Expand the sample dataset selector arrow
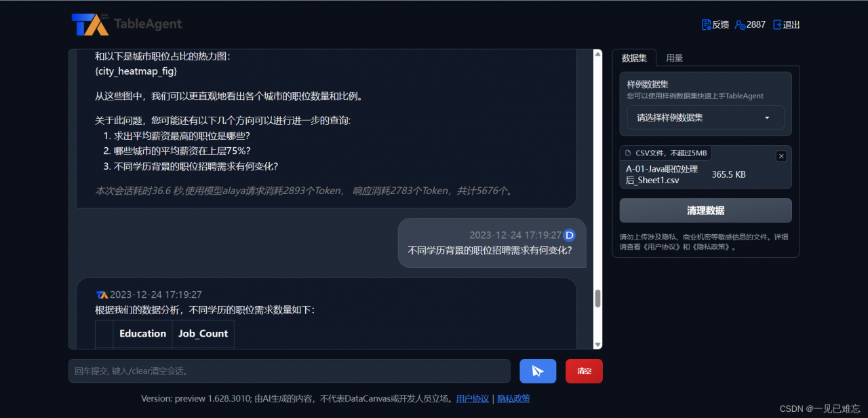 (767, 117)
